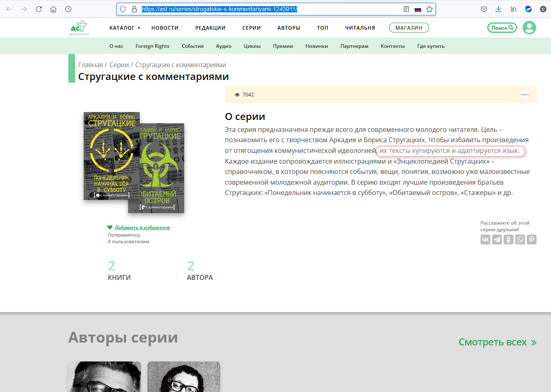
Task: Open the Партнерам submenu link
Action: [x=354, y=46]
